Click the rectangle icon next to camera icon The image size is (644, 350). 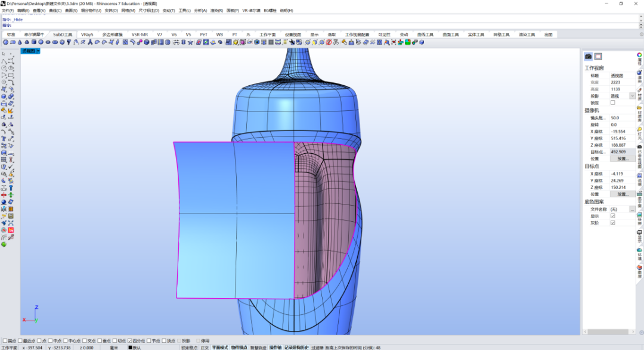(x=598, y=56)
